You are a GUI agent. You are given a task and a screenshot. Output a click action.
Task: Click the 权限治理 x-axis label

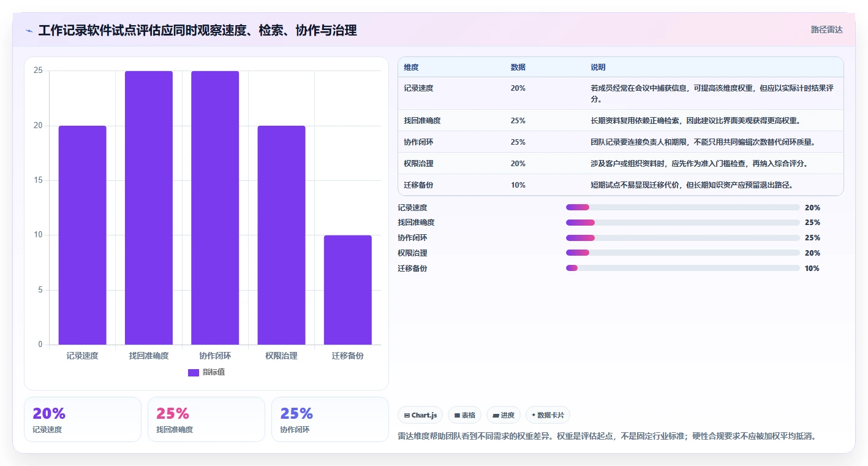281,356
